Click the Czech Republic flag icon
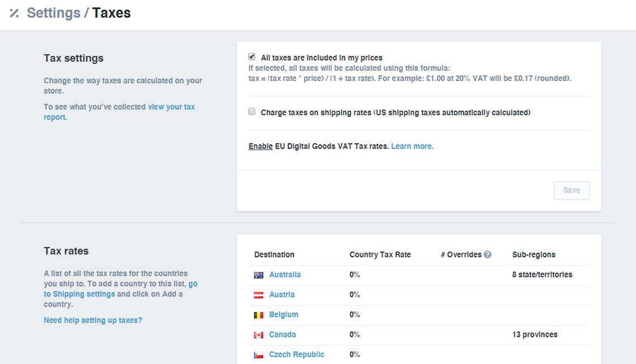636x364 pixels. [258, 354]
